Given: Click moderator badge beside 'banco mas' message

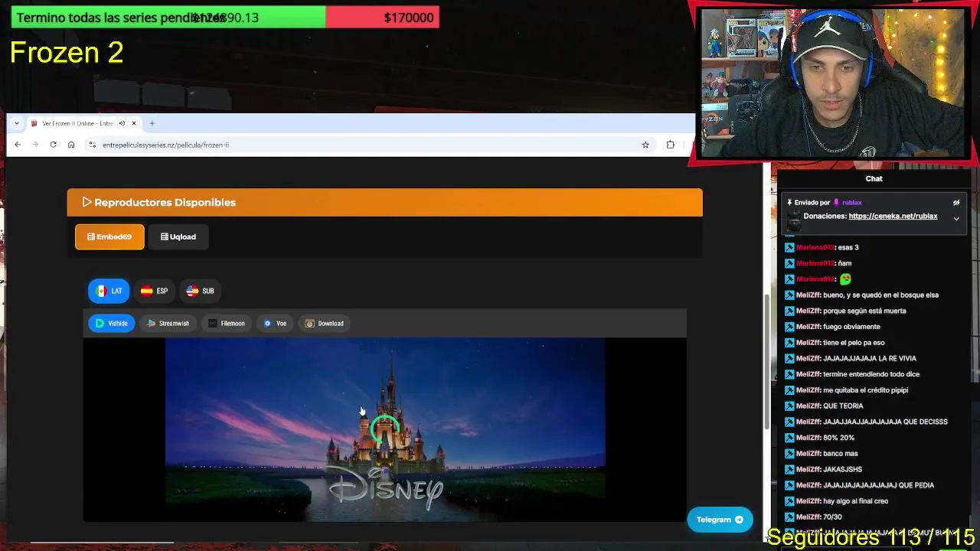Looking at the screenshot, I should 789,454.
